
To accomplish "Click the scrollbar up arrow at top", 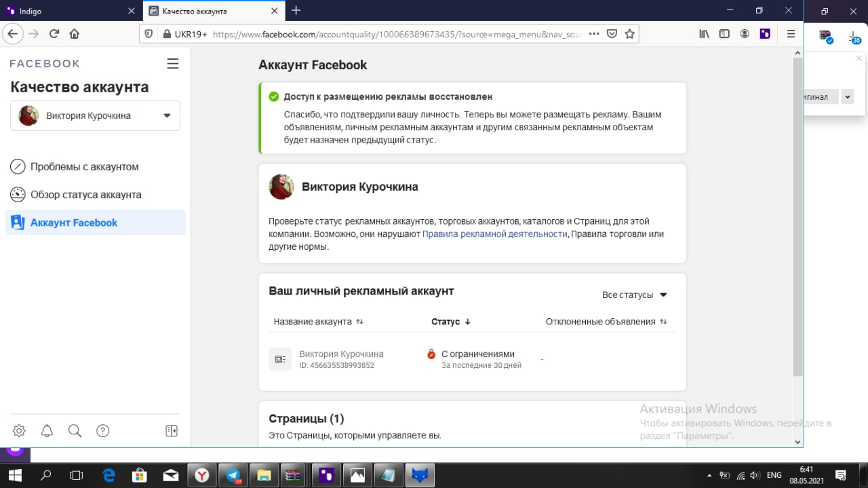I will click(x=798, y=53).
